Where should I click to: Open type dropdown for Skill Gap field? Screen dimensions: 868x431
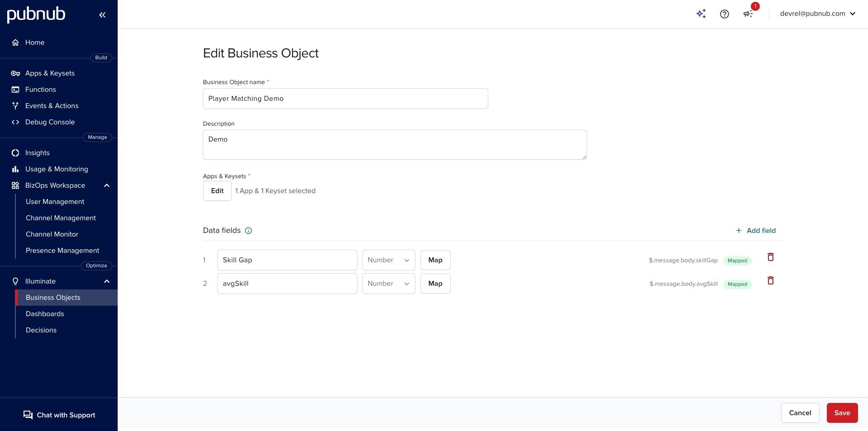(388, 260)
